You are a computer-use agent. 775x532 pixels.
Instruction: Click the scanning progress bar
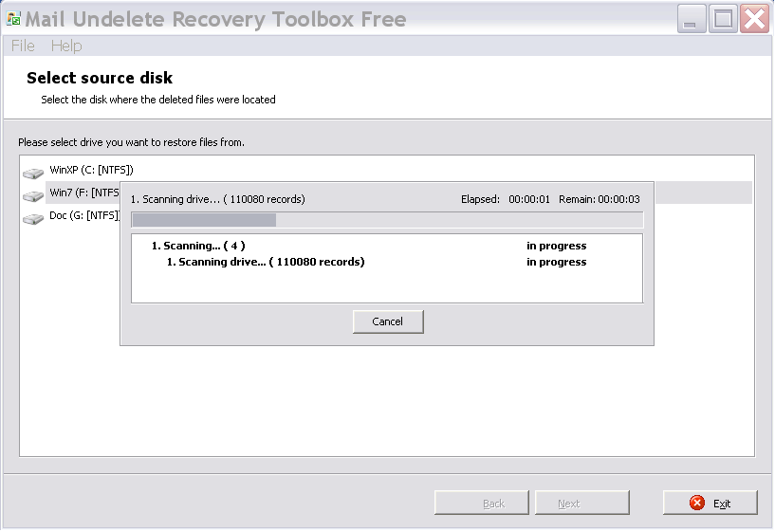pos(387,220)
